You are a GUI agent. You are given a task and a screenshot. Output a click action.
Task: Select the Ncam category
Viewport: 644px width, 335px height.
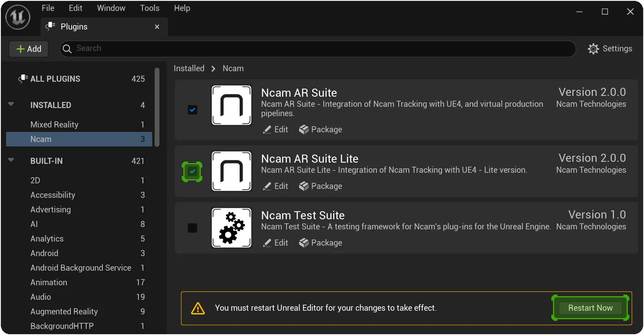(x=79, y=139)
